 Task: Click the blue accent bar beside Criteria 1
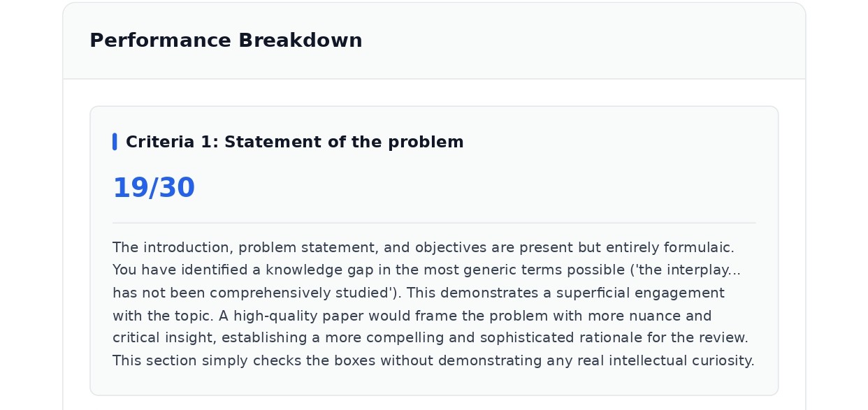(115, 142)
